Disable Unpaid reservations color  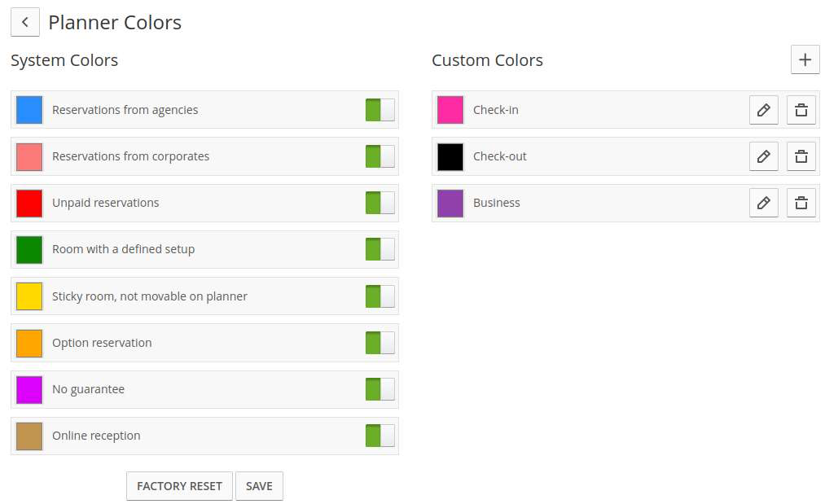[x=380, y=203]
